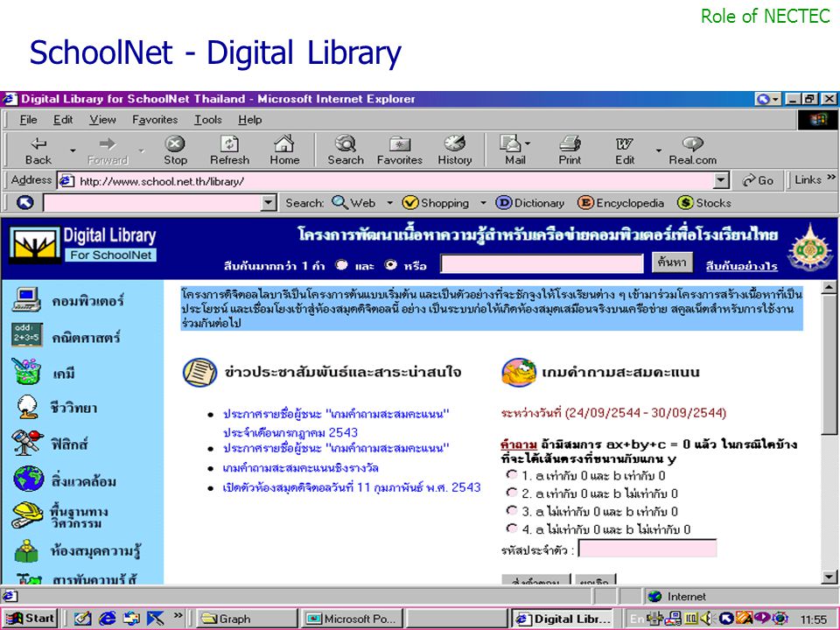Viewport: 840px width, 630px height.
Task: Expand quick launch overflow chevron
Action: [x=178, y=615]
